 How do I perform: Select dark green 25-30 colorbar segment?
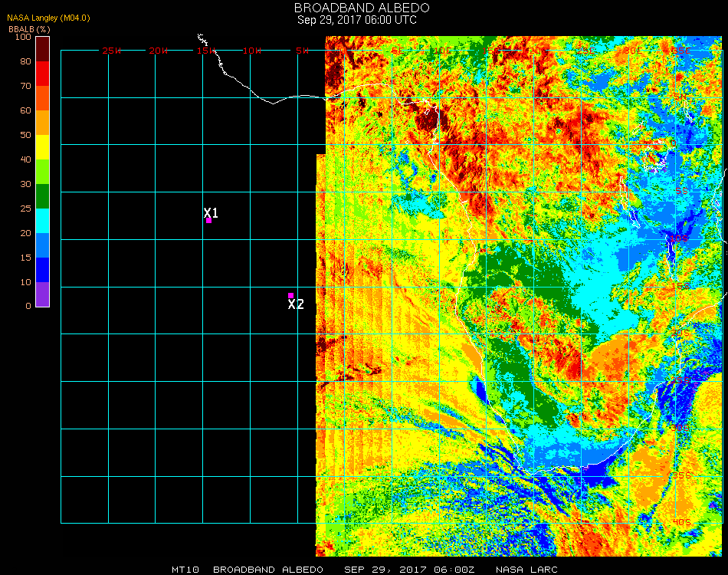coord(43,196)
